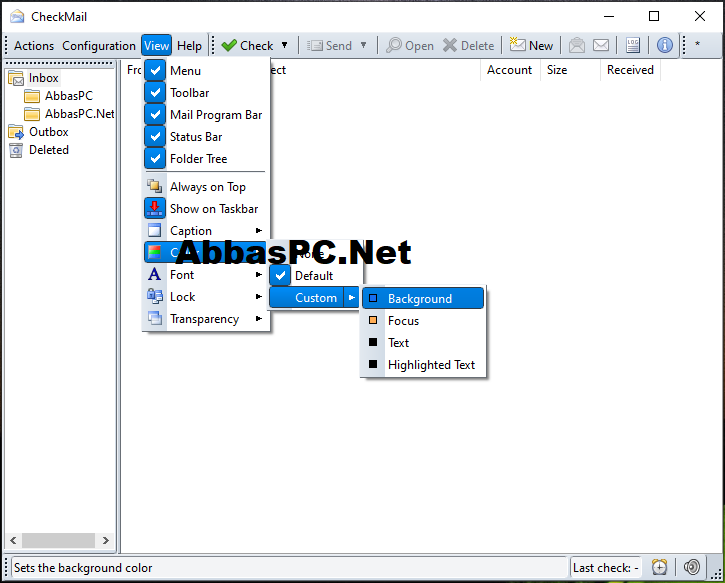Click the blue info icon

click(664, 45)
